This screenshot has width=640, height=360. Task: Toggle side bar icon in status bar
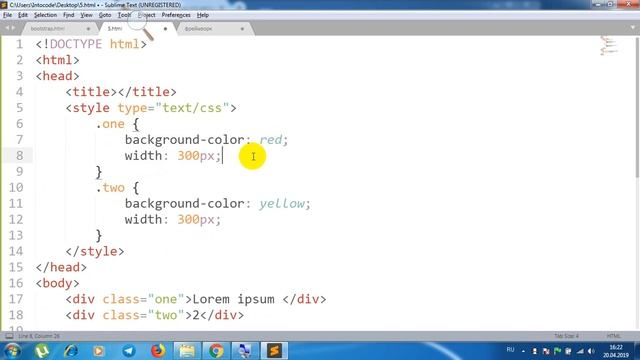pos(9,336)
